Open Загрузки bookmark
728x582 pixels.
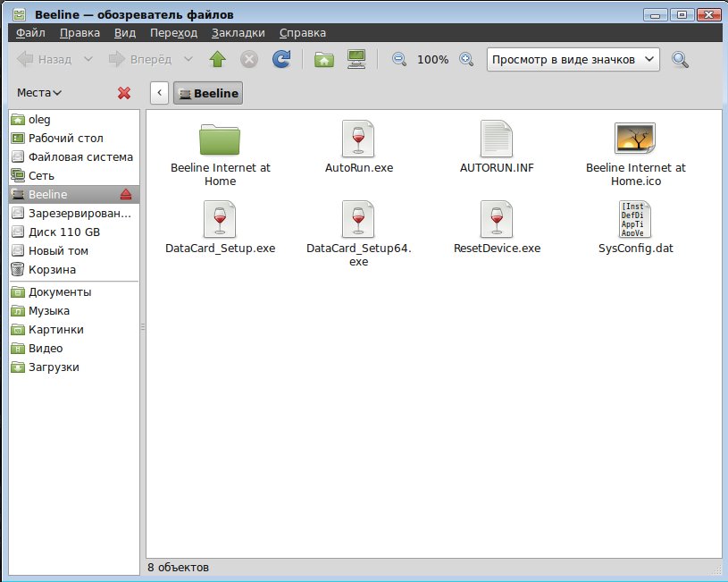[74, 367]
